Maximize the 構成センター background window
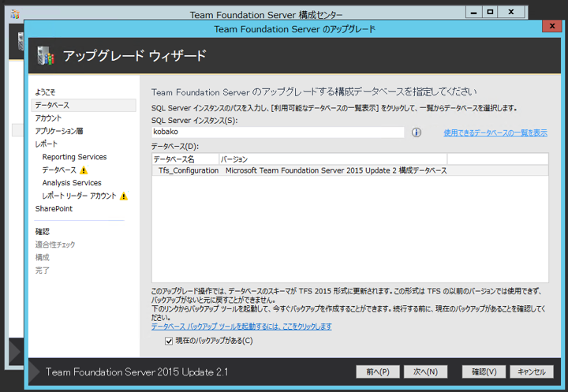The image size is (568, 392). click(x=490, y=12)
